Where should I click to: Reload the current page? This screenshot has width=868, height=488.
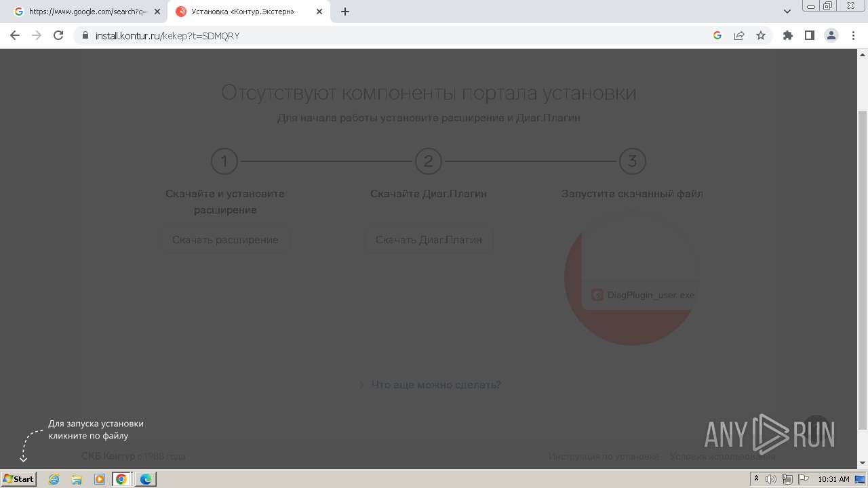point(58,35)
